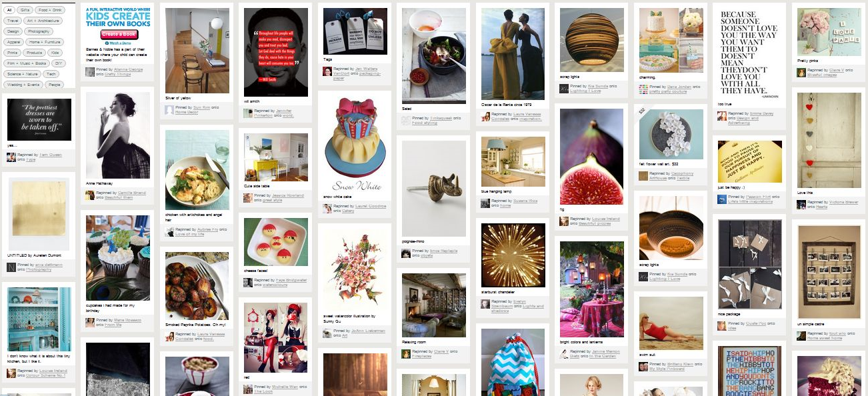
Task: Open the Crafty Things board link
Action: pyautogui.click(x=117, y=75)
